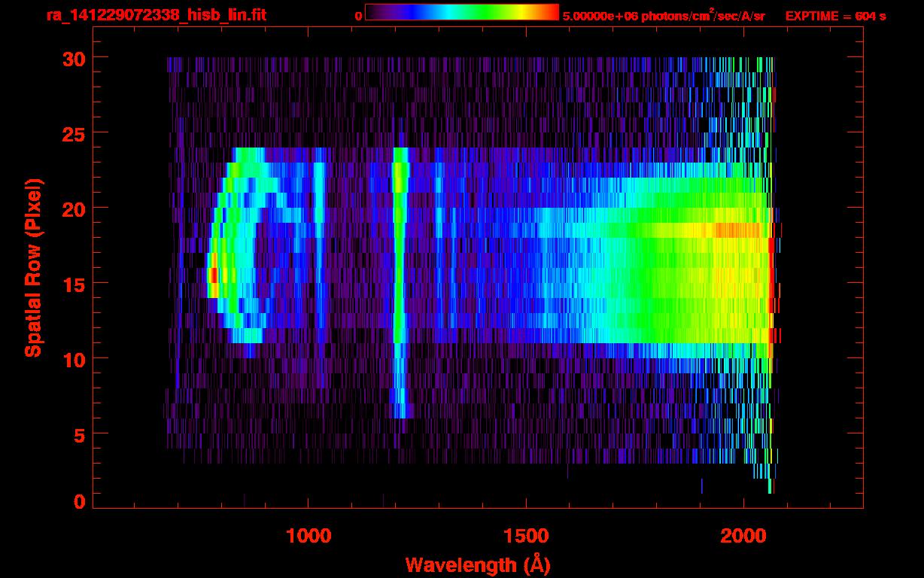
Task: Click the spatial row tick label 20
Action: pos(73,208)
